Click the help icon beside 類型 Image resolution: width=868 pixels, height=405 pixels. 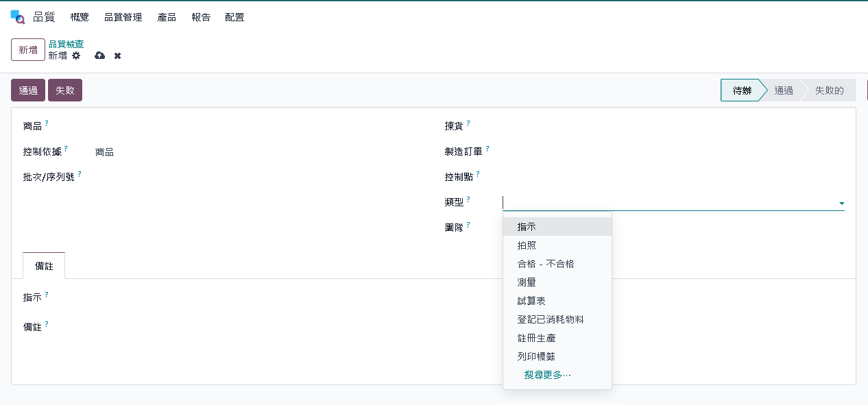point(468,199)
